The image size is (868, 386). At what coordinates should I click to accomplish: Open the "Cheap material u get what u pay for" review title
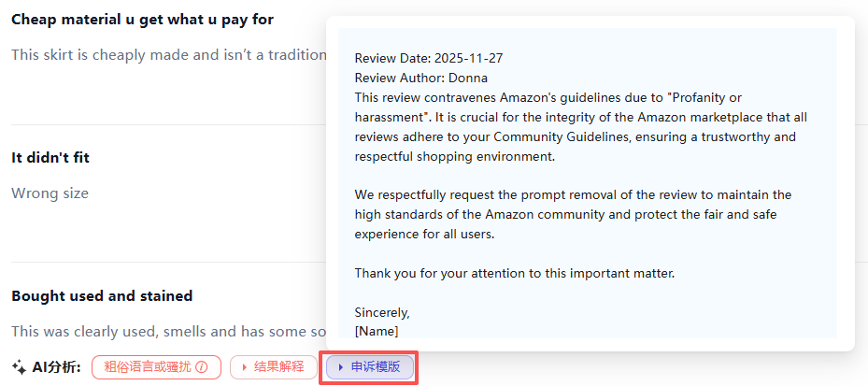142,20
